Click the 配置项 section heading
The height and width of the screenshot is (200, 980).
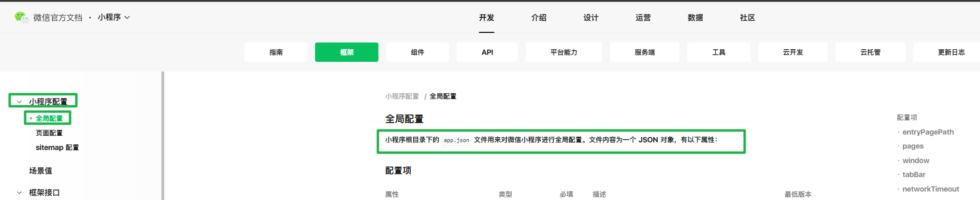[x=398, y=171]
